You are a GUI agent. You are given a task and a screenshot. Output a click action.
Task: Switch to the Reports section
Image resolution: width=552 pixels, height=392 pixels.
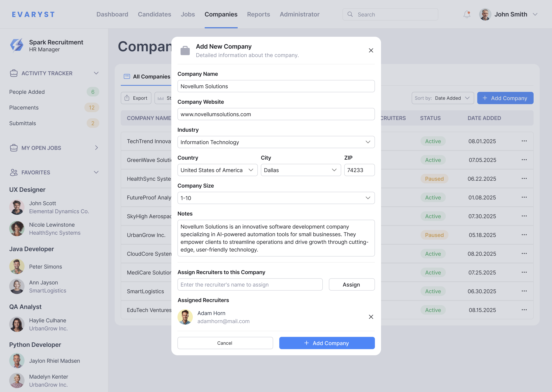pos(258,14)
